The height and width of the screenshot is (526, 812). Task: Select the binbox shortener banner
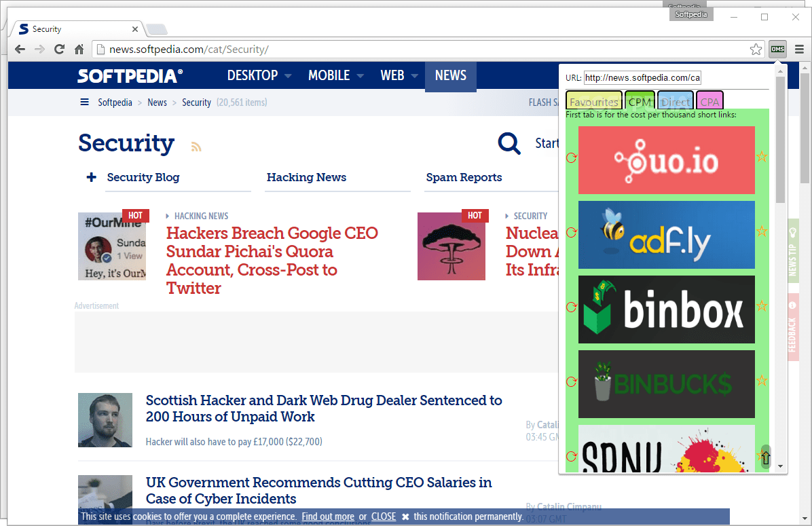(667, 309)
